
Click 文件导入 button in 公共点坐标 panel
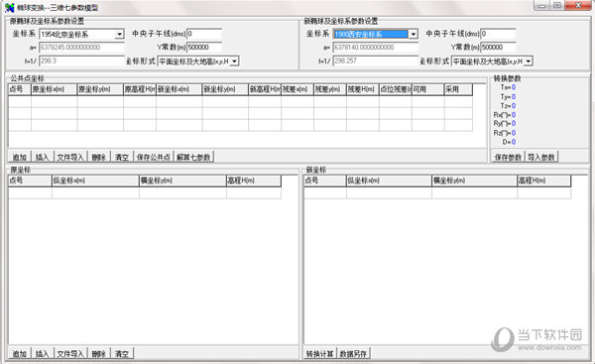pyautogui.click(x=70, y=157)
